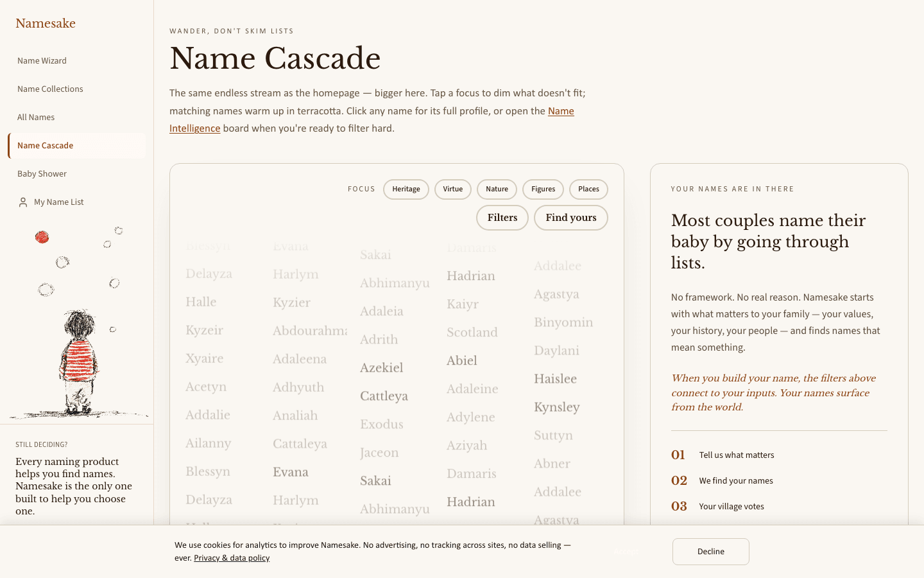Open the Namesake logo home link
The image size is (924, 578).
click(x=46, y=24)
